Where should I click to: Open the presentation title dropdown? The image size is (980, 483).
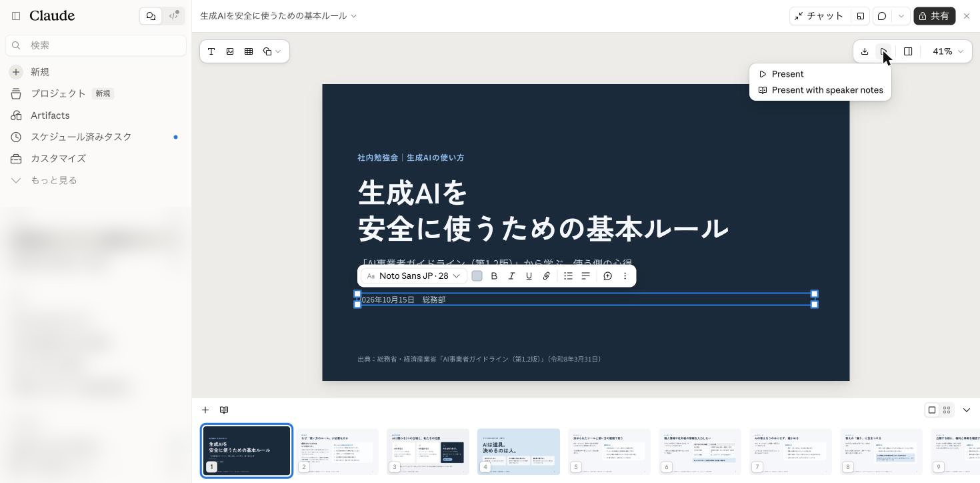tap(279, 16)
